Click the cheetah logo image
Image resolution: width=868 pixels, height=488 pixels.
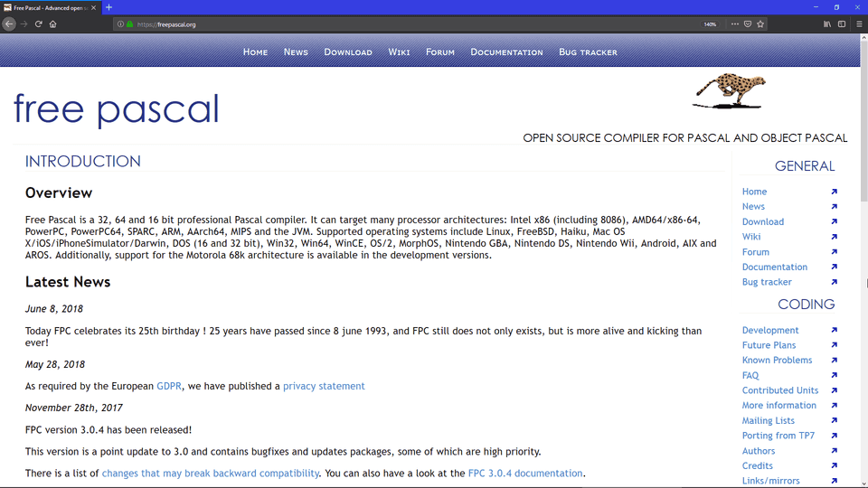pos(729,90)
